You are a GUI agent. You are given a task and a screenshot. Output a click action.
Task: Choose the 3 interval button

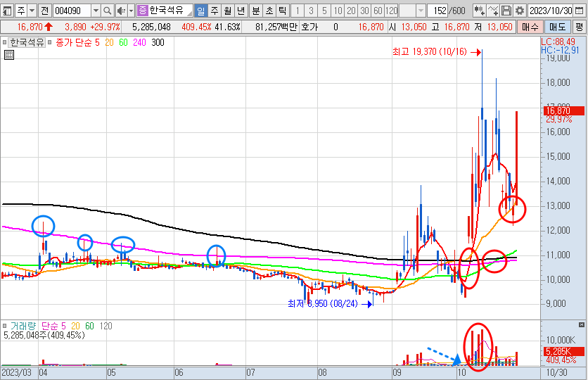[311, 11]
